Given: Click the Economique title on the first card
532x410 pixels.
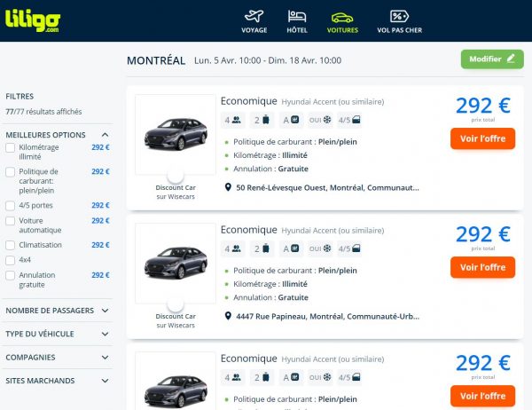Looking at the screenshot, I should 248,101.
